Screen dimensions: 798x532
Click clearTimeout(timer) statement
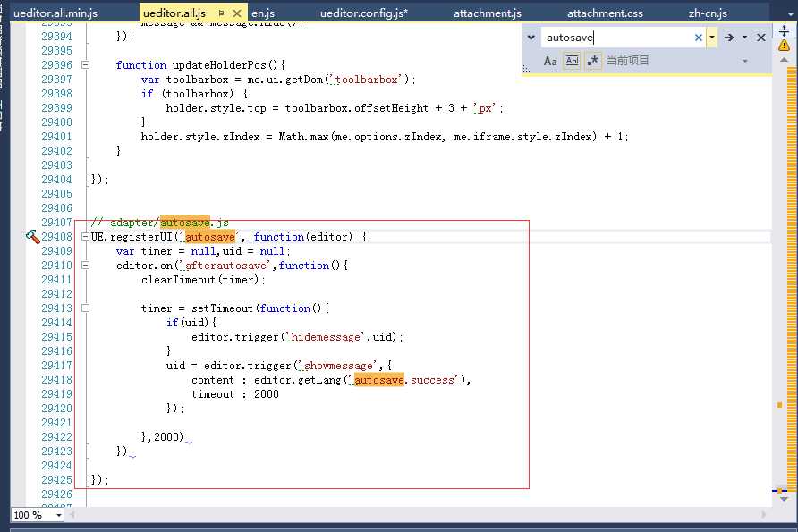point(203,280)
